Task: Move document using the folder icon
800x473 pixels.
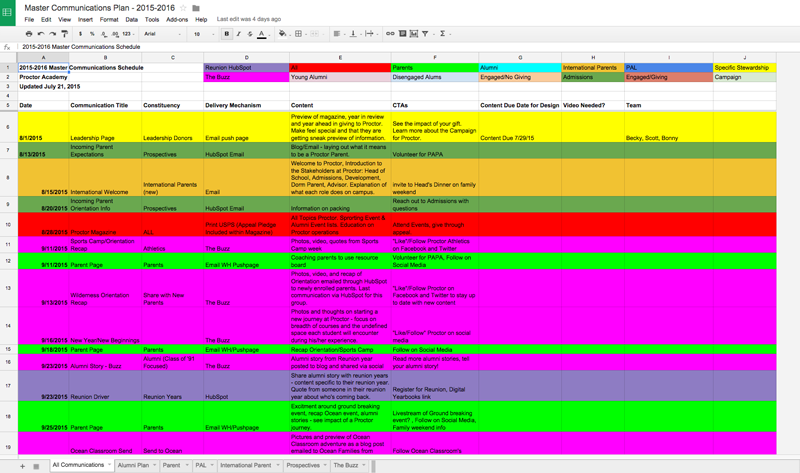Action: click(196, 8)
